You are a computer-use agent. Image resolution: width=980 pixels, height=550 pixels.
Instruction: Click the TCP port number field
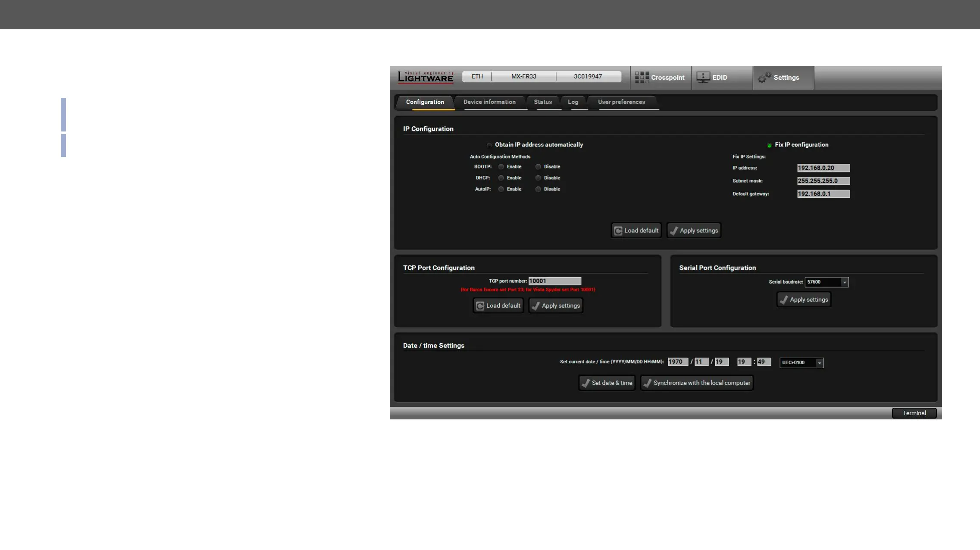[554, 281]
